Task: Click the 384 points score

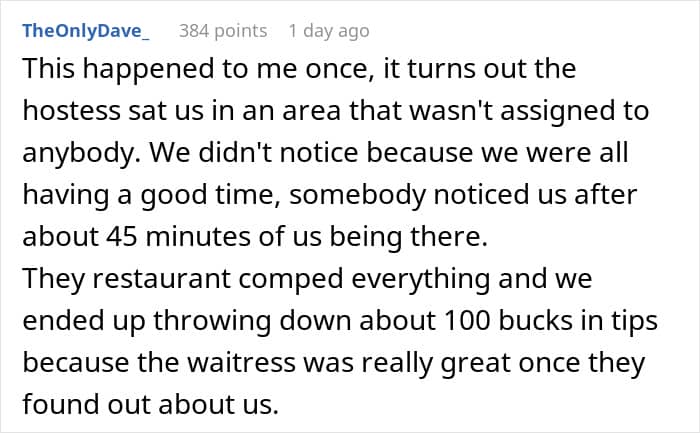Action: (x=223, y=30)
